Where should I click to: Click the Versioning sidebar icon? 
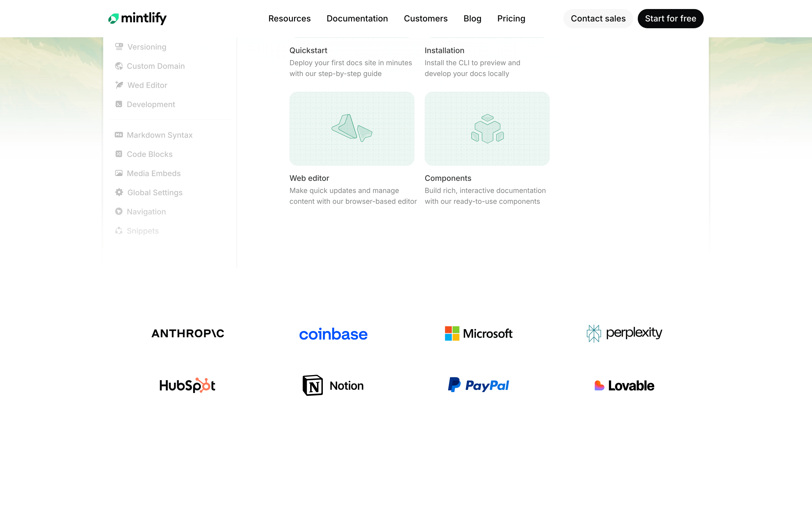point(119,47)
